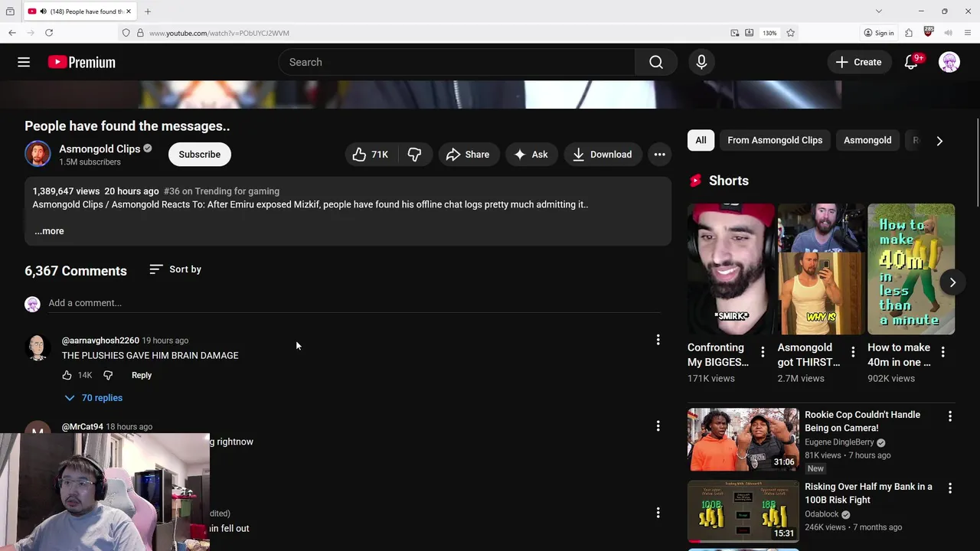Open the list all tabs dropdown
980x551 pixels.
click(878, 11)
